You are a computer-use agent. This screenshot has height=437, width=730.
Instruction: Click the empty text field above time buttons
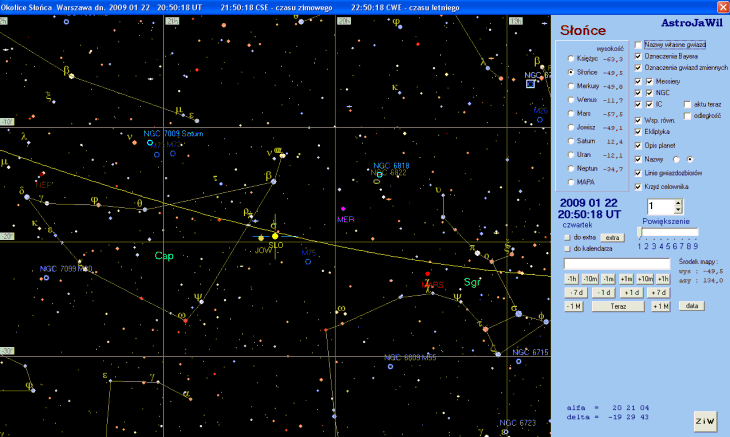617,264
